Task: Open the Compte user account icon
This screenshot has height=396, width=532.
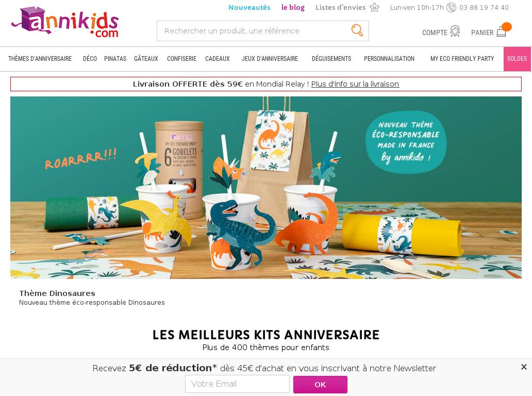Action: click(455, 31)
